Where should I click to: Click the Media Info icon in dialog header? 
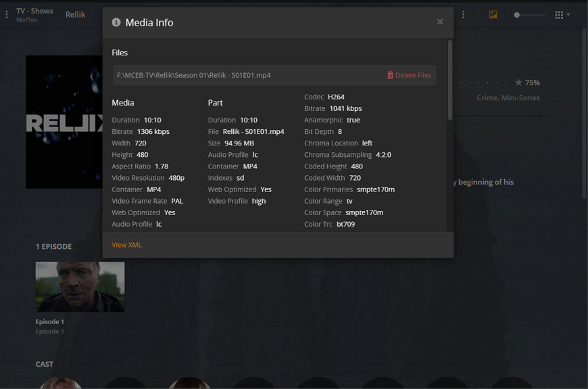(x=116, y=22)
